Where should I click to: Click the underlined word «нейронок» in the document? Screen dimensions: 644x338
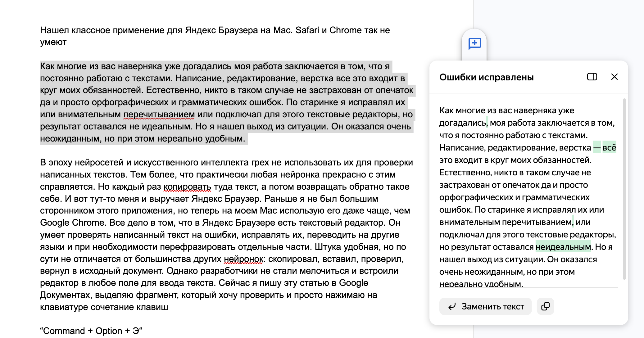[x=243, y=258]
